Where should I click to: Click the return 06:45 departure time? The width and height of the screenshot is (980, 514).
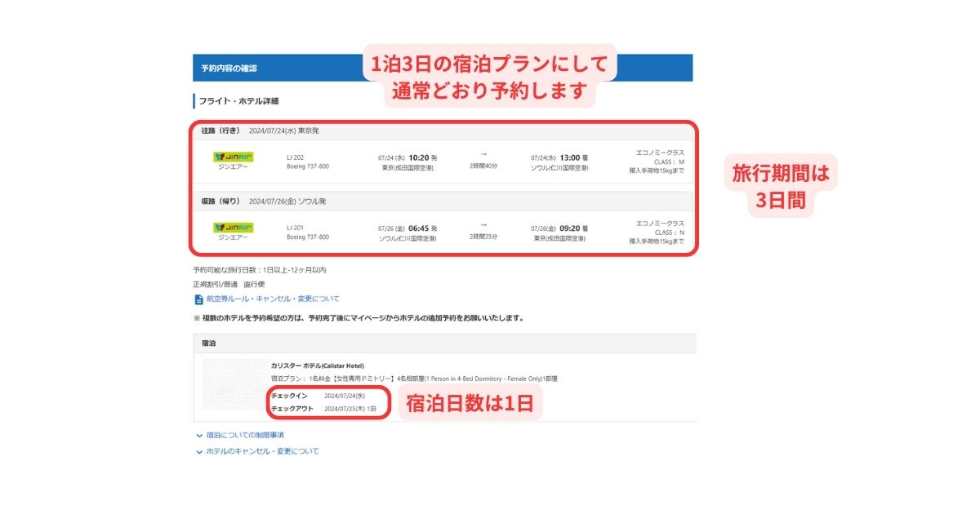click(x=416, y=228)
